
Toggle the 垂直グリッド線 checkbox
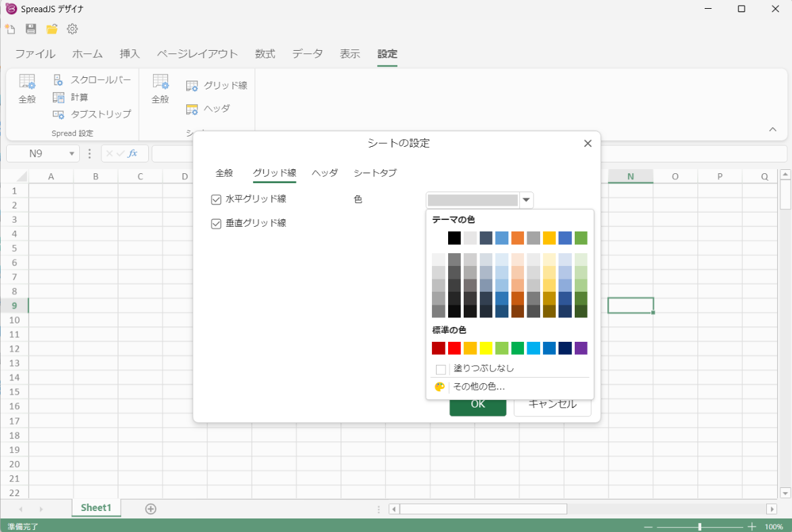click(216, 224)
